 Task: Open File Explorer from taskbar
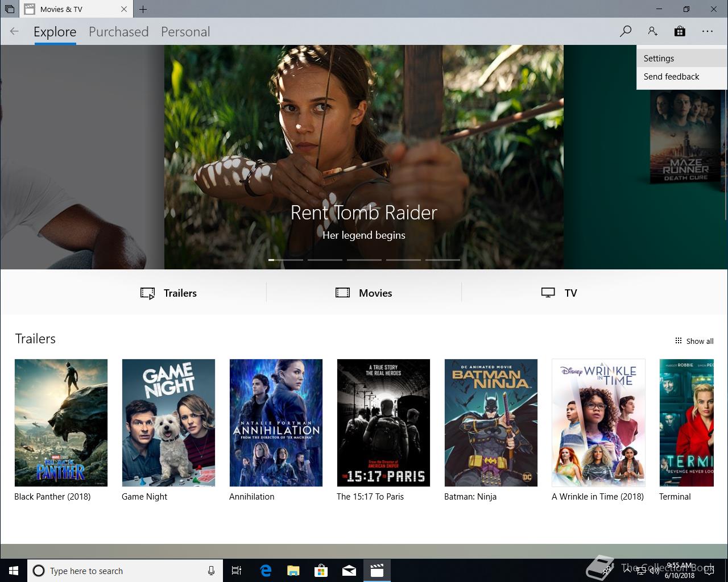[x=293, y=571]
